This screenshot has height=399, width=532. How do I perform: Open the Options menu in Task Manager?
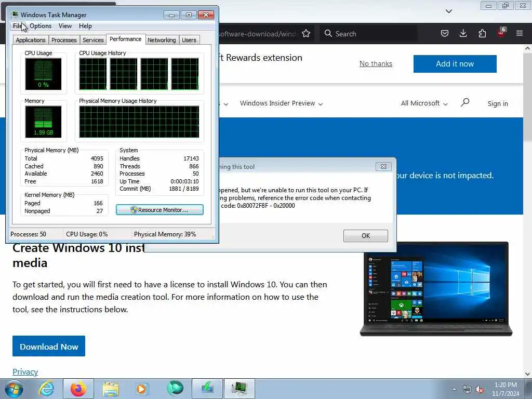coord(41,26)
